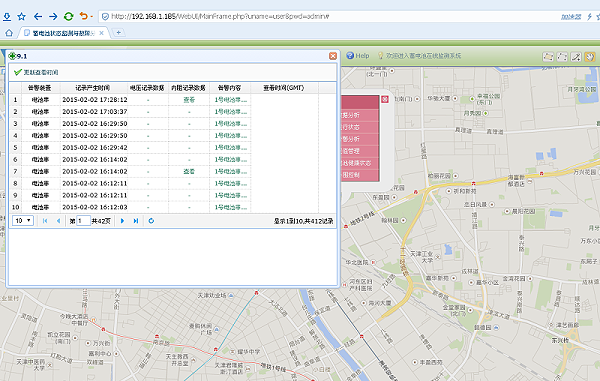The width and height of the screenshot is (600, 381).
Task: Select second red popup menu item
Action: 360,127
